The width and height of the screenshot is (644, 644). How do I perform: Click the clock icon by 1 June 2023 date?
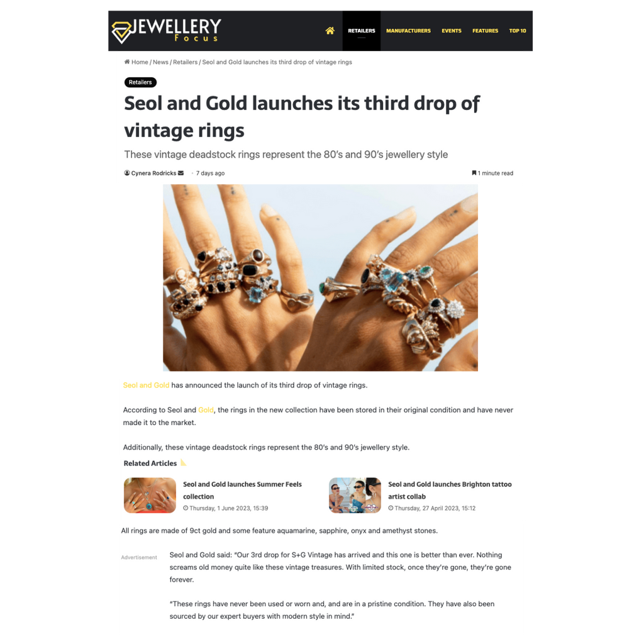(186, 508)
